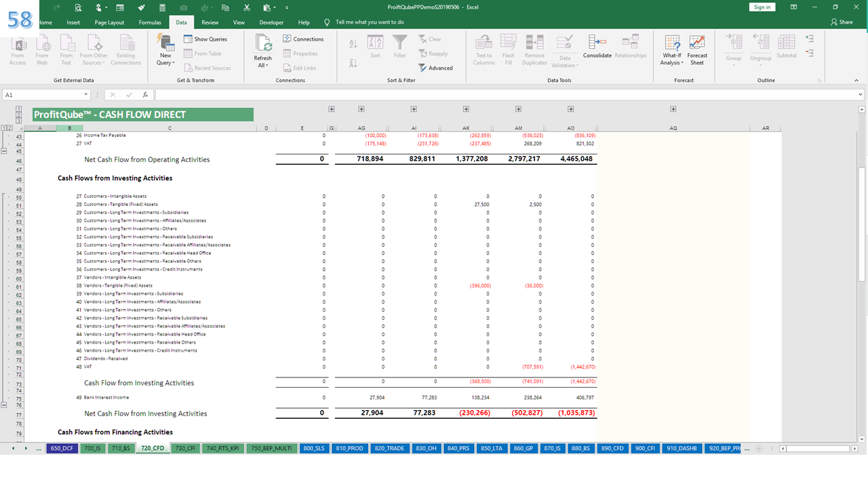
Task: Open the From Web data import
Action: click(x=42, y=51)
